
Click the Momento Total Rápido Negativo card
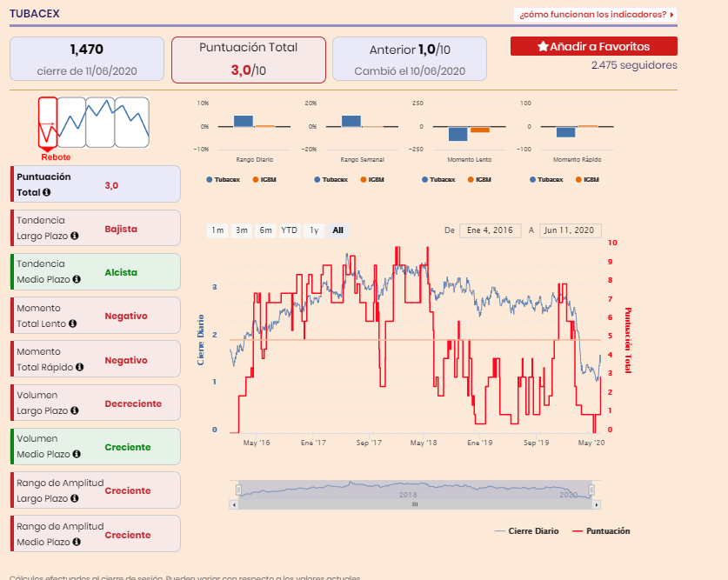tap(96, 358)
